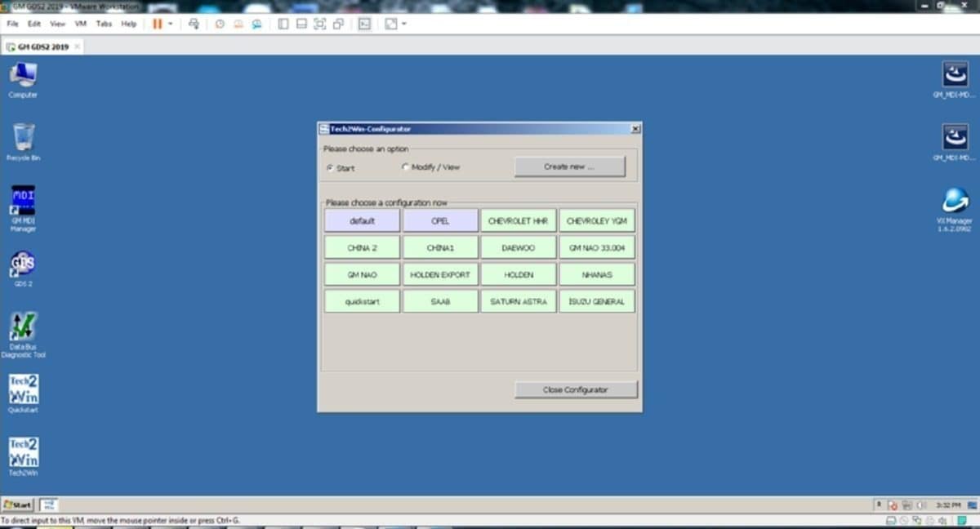Screen dimensions: 980x529
Task: Open the console view dropdown on the toolbar
Action: 401,24
